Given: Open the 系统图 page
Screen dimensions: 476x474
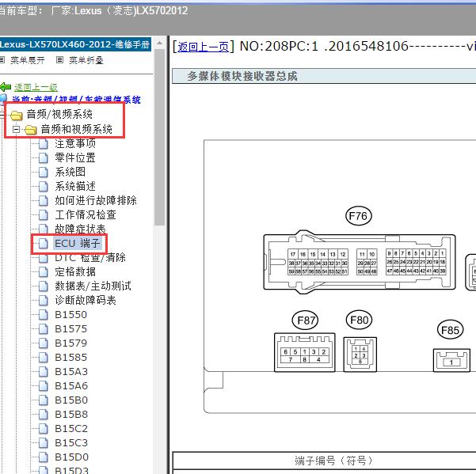Looking at the screenshot, I should tap(70, 172).
